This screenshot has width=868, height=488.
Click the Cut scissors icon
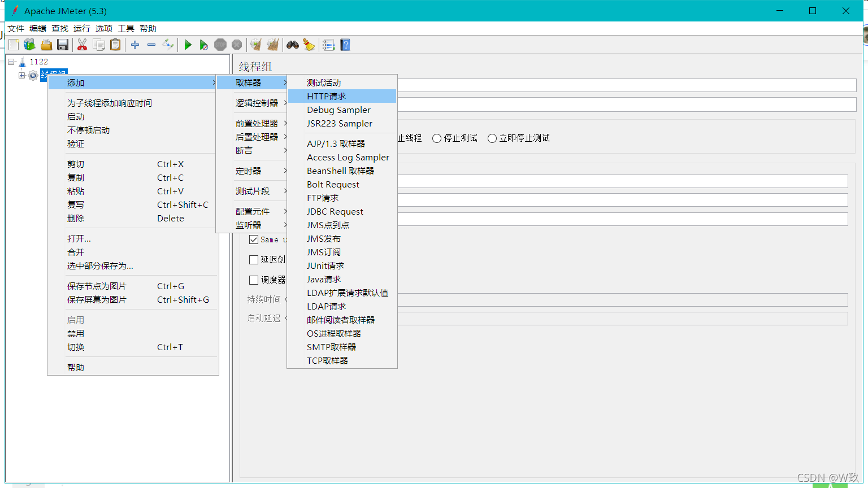(x=83, y=45)
